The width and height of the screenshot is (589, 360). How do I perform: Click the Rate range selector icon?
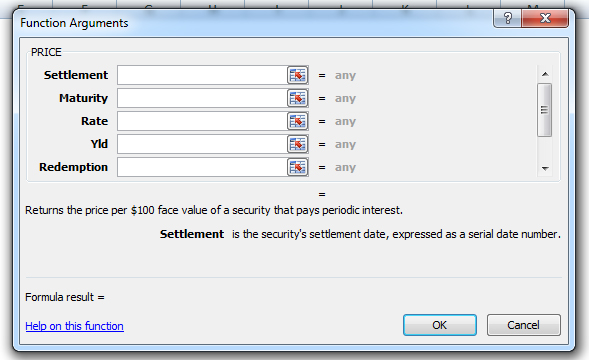pos(298,121)
